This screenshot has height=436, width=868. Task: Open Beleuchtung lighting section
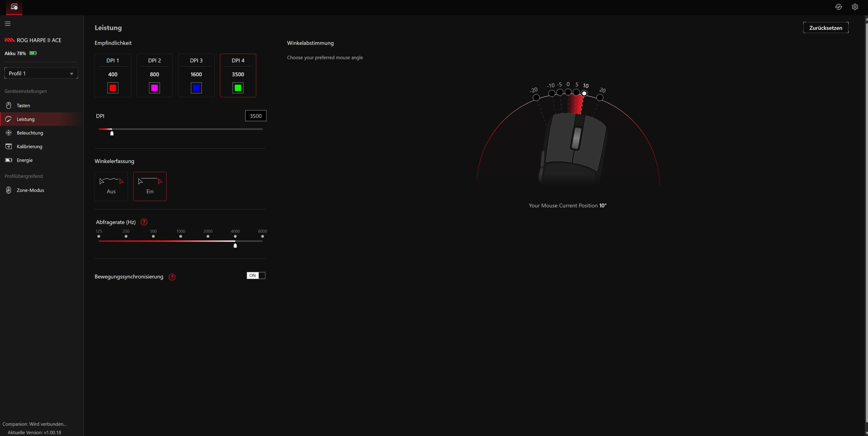30,133
